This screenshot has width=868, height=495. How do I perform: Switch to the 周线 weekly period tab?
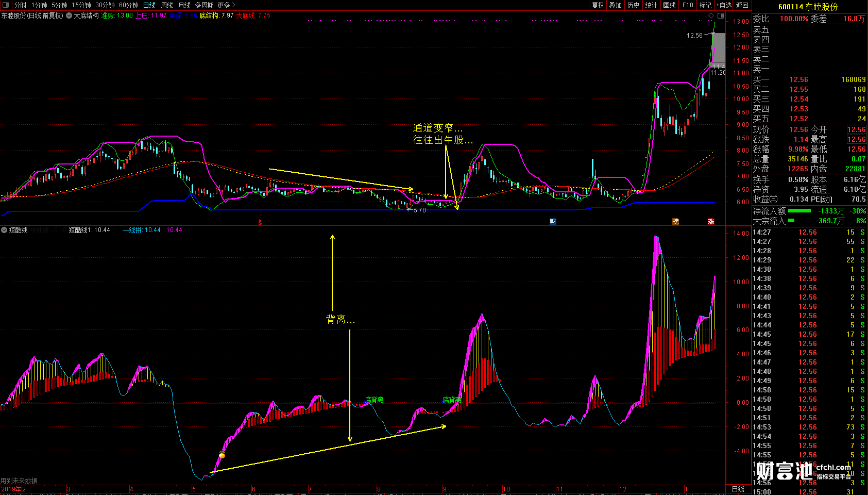(x=167, y=5)
